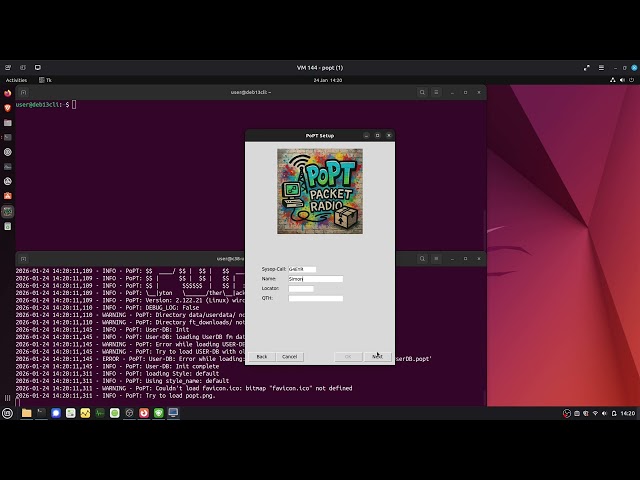Open power menu in the top bar
This screenshot has width=640, height=480.
631,80
